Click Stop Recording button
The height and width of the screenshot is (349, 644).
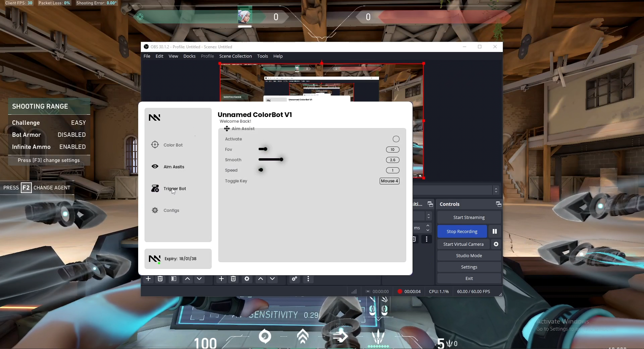click(x=462, y=231)
